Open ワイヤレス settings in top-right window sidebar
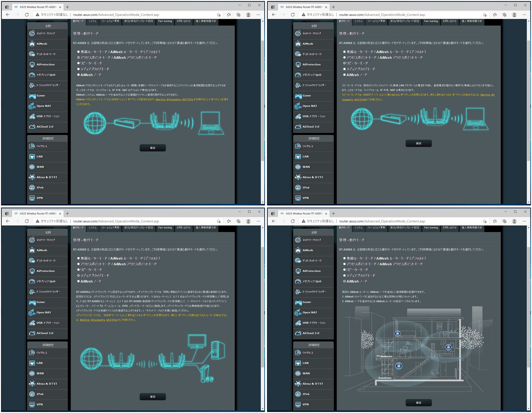 click(x=313, y=146)
